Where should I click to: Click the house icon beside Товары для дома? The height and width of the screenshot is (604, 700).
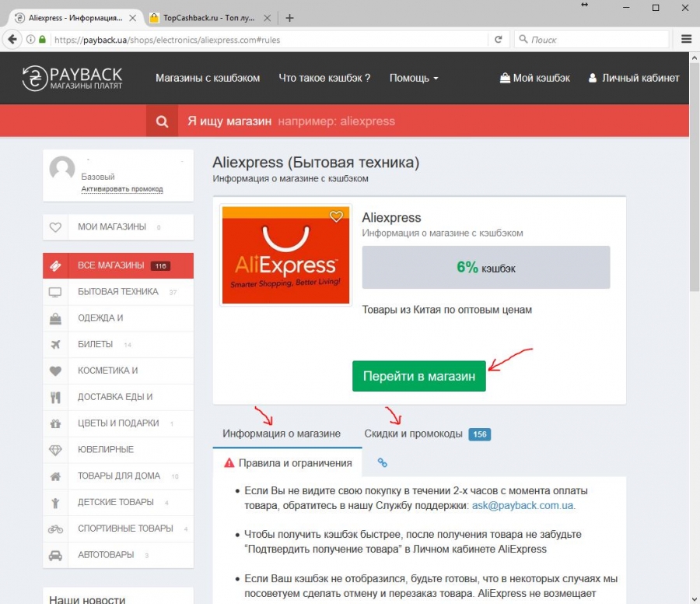55,476
